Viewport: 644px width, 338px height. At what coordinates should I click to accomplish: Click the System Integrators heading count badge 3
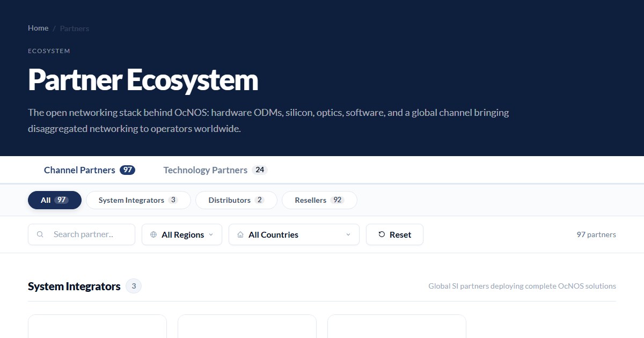[134, 286]
